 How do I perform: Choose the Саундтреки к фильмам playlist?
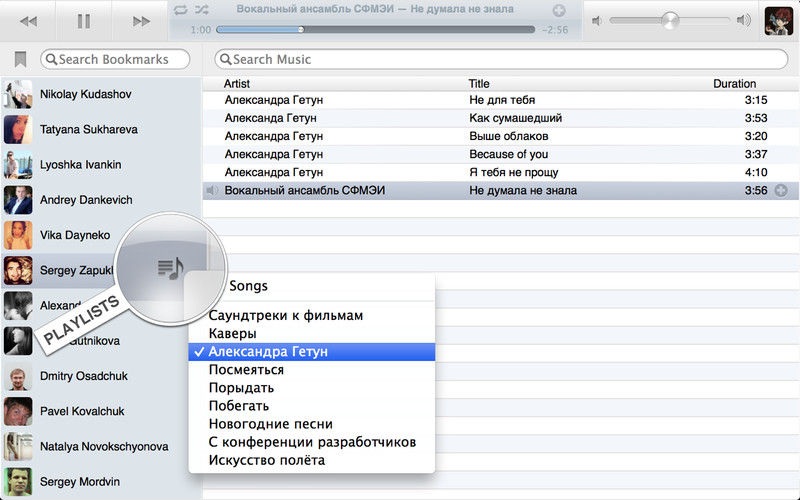(x=312, y=315)
